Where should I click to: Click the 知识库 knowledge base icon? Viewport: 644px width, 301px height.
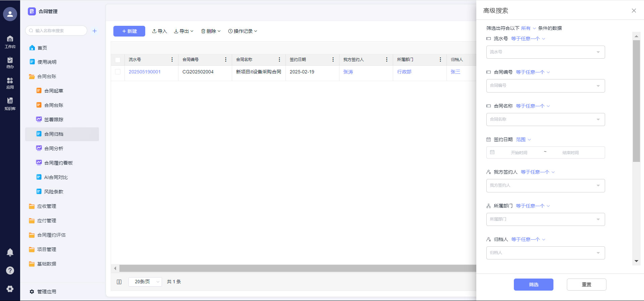point(10,104)
